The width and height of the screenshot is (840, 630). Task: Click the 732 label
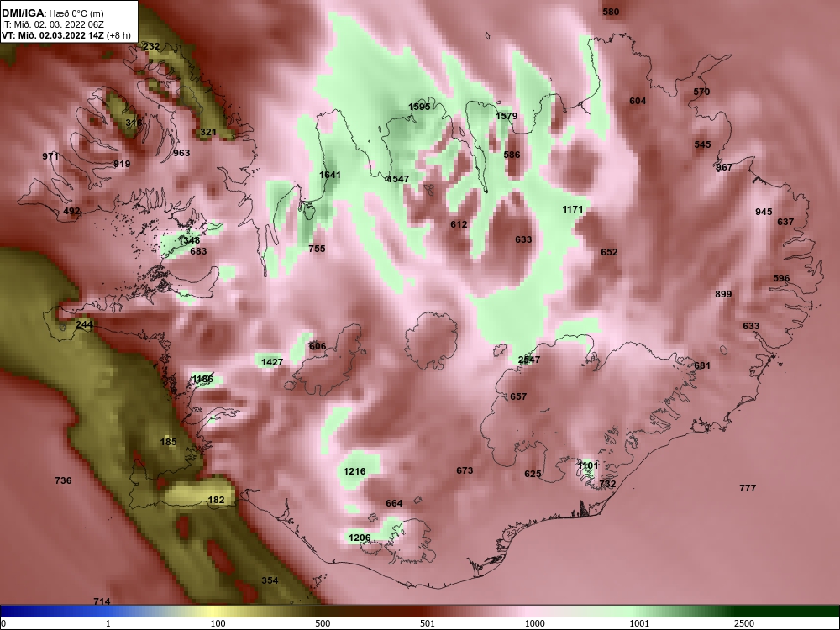607,485
